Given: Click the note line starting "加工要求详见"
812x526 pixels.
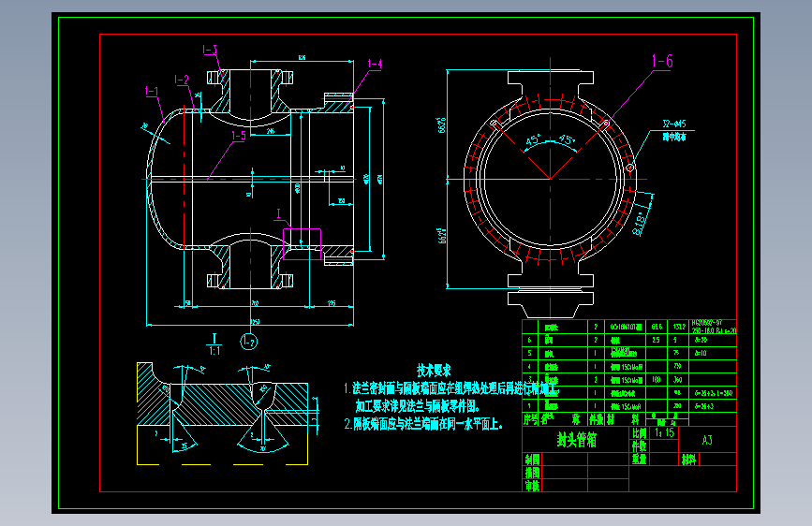Looking at the screenshot, I should (418, 406).
